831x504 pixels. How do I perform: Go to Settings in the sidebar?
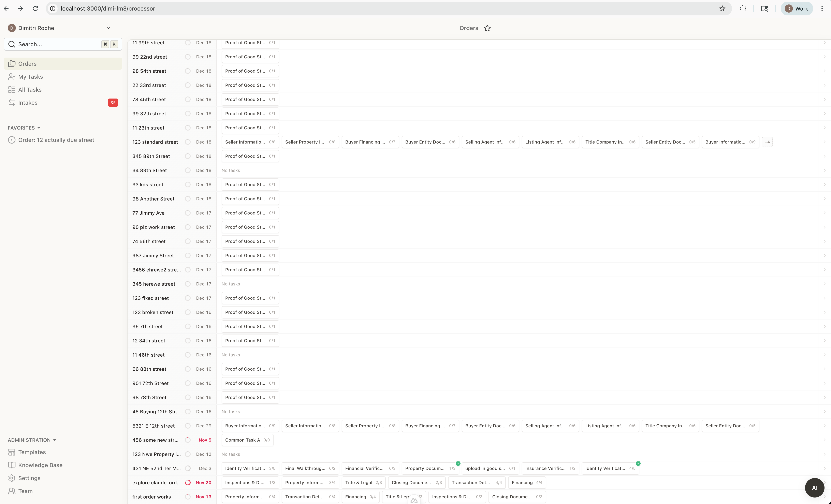click(29, 478)
